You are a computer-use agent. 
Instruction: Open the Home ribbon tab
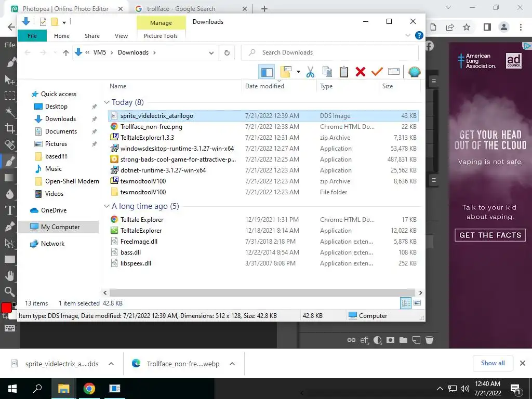(x=62, y=36)
